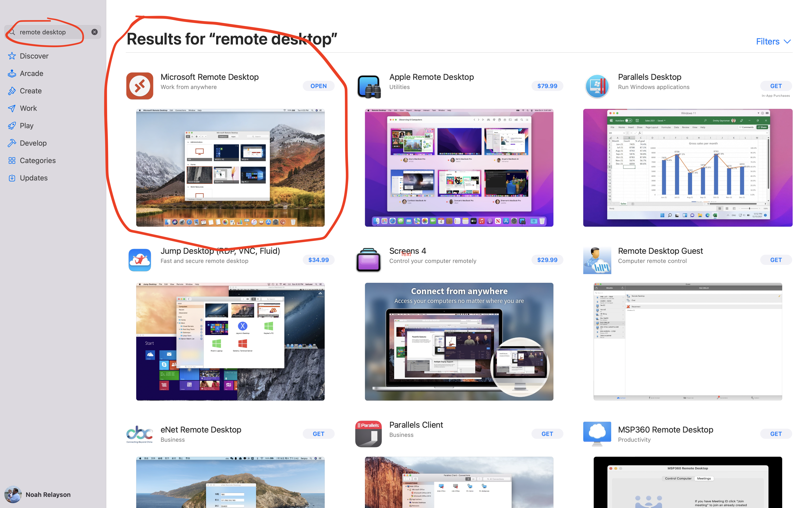The image size is (812, 508).
Task: Select Work in the sidebar
Action: (28, 108)
